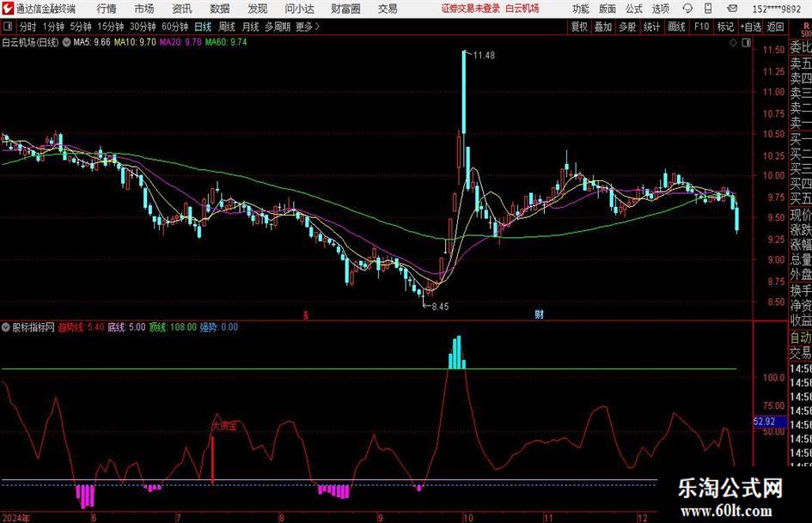Viewport: 812px width, 523px height.
Task: Open the 数据 menu
Action: 220,9
